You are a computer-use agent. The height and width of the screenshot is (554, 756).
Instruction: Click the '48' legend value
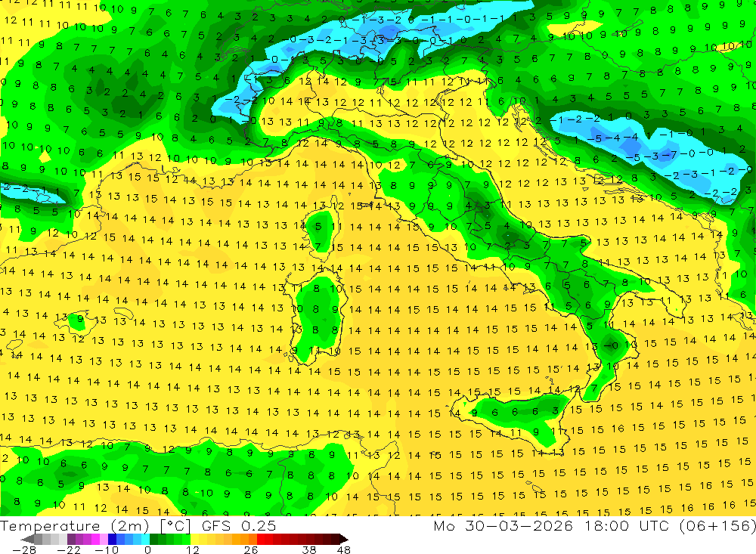(344, 549)
